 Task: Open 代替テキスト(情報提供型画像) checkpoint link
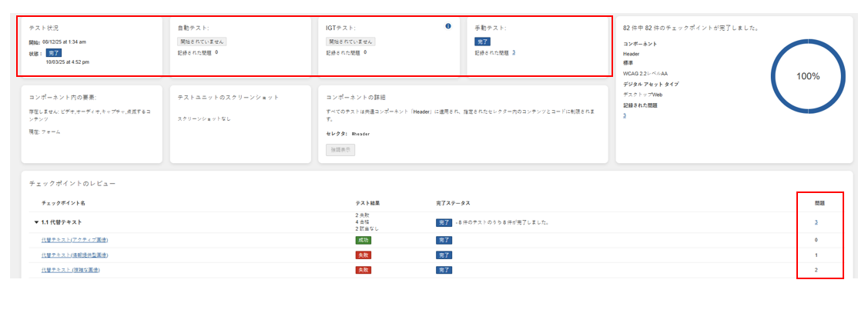[x=75, y=255]
